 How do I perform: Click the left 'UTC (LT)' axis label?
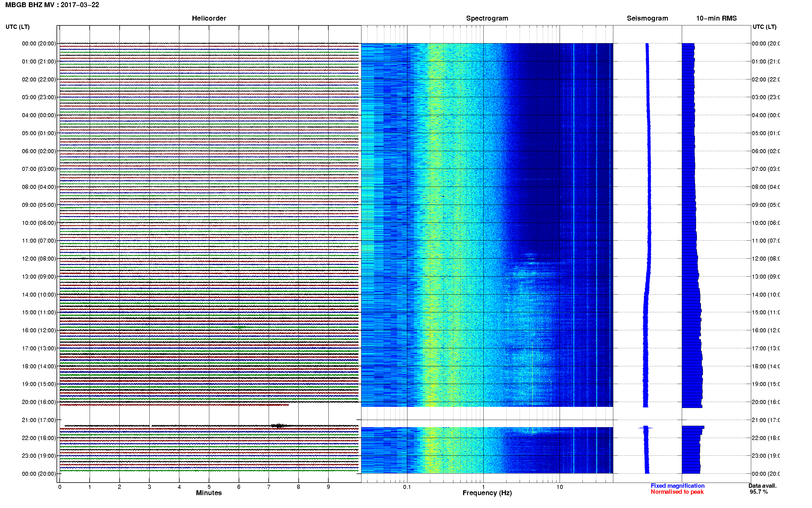[17, 27]
